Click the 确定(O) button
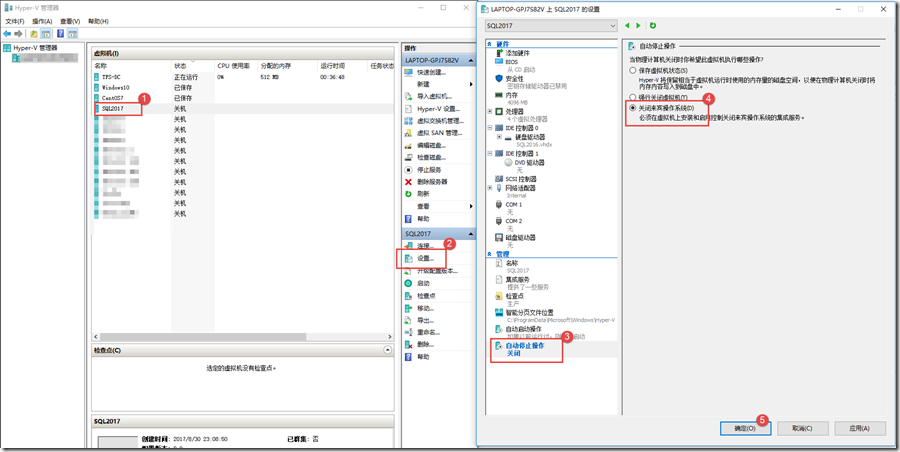Image resolution: width=900 pixels, height=452 pixels. click(x=746, y=428)
